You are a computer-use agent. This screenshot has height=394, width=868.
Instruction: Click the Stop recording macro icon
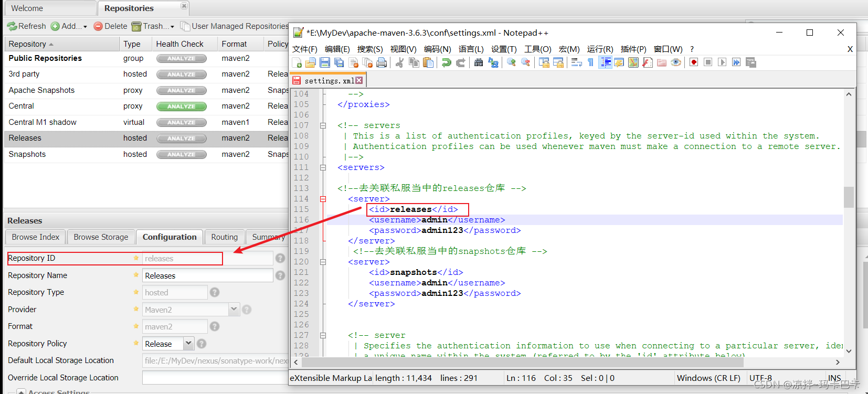(707, 62)
